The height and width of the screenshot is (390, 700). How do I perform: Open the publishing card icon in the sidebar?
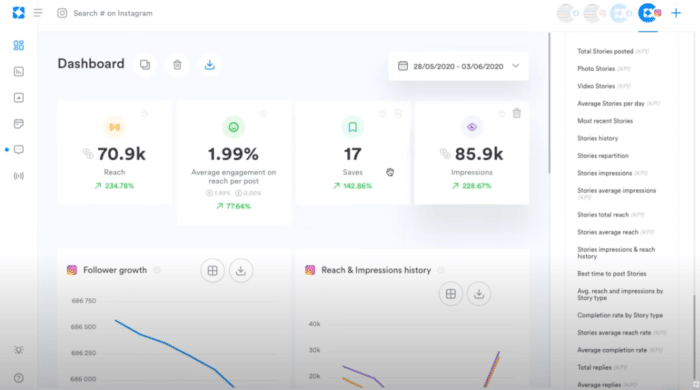pos(19,124)
